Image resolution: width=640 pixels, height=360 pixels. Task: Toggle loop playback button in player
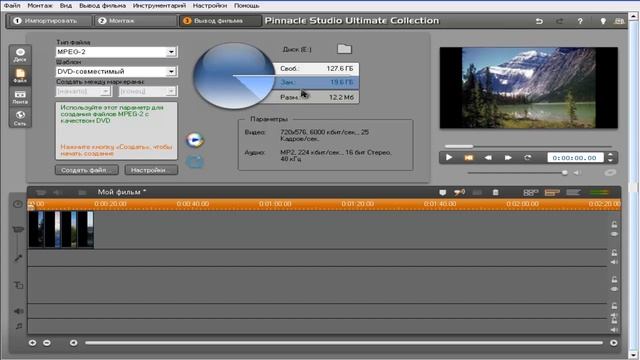coord(528,158)
